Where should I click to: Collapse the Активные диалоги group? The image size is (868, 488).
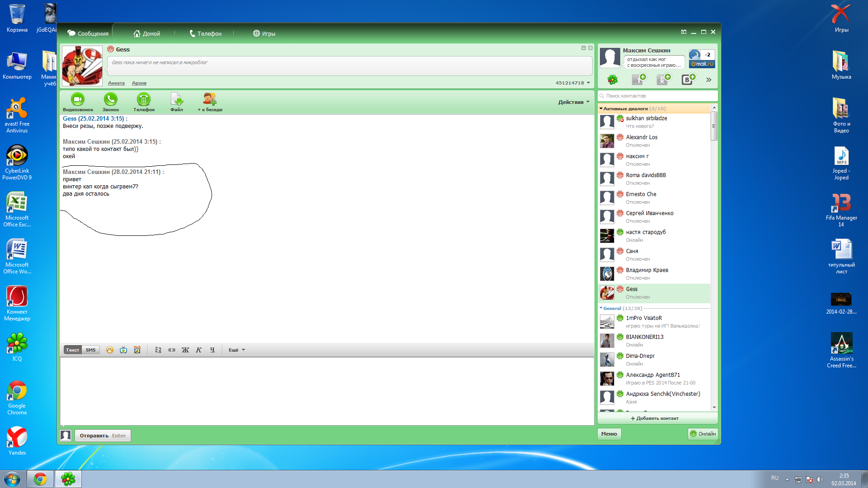click(x=601, y=108)
